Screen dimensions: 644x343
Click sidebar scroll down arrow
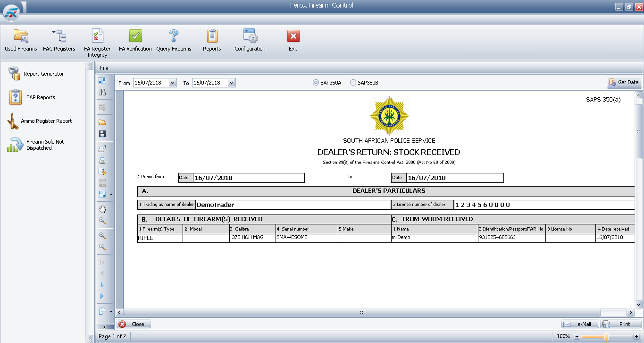90,339
